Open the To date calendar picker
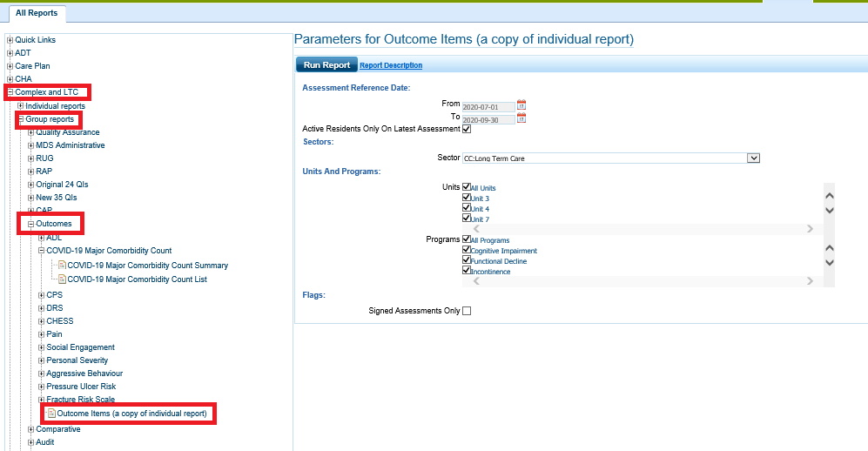Viewport: 868px width, 451px height. click(x=521, y=118)
